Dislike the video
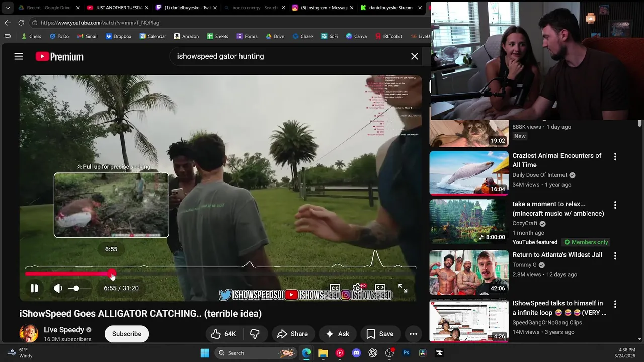The height and width of the screenshot is (362, 644). (x=255, y=334)
